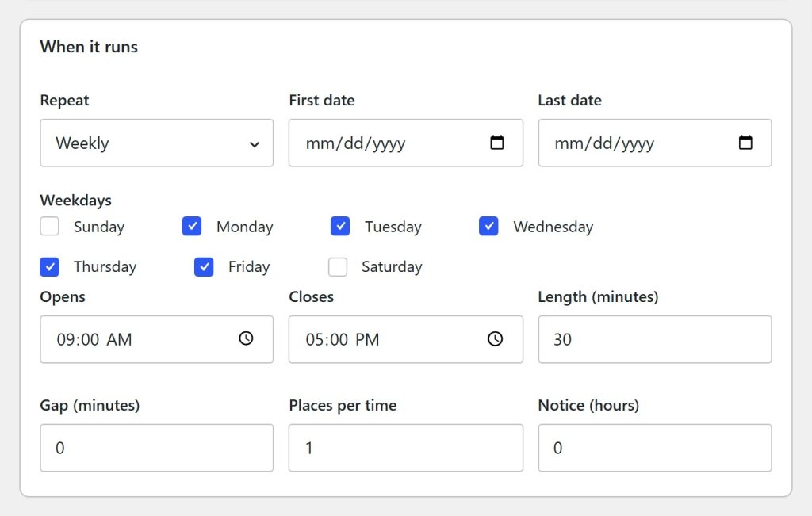Click the "Monday" label text
Image resolution: width=812 pixels, height=516 pixels.
pos(245,227)
